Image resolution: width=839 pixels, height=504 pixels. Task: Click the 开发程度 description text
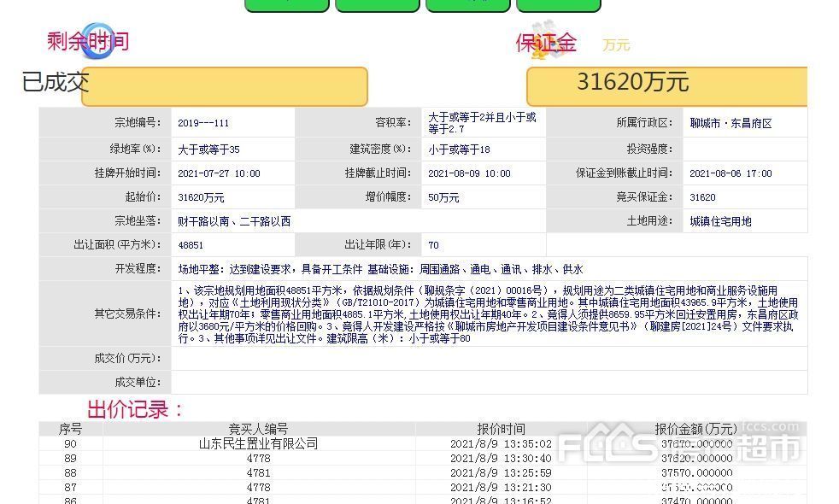(380, 269)
